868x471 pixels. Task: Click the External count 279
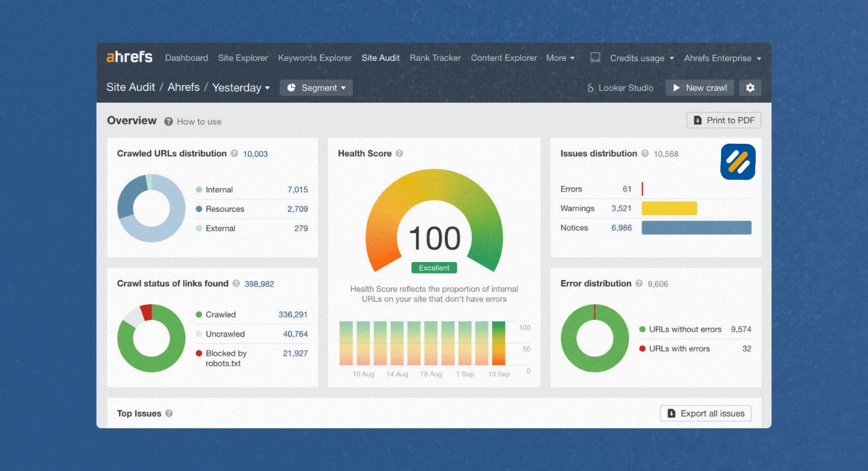coord(301,228)
